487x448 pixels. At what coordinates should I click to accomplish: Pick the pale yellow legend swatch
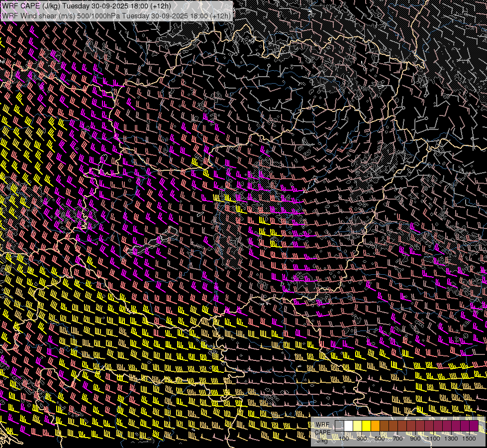[x=357, y=426]
